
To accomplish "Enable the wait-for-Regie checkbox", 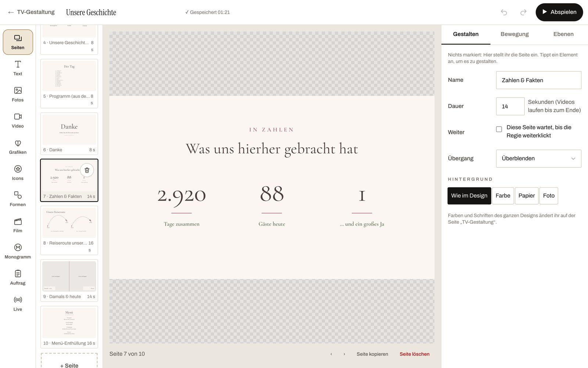I will 499,129.
